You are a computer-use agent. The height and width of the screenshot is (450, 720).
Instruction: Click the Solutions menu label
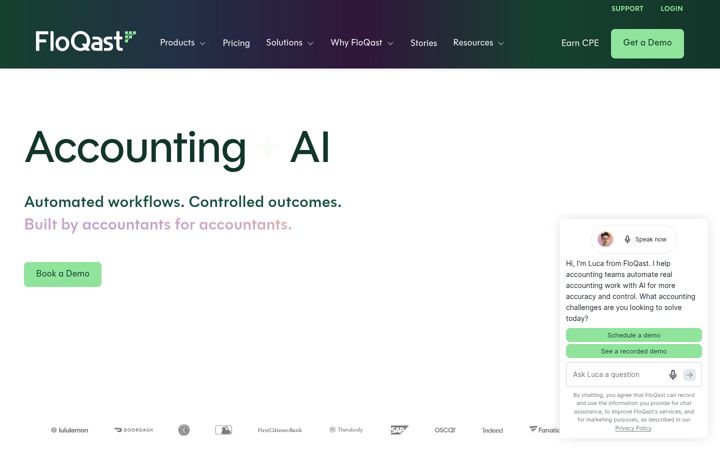(x=284, y=43)
